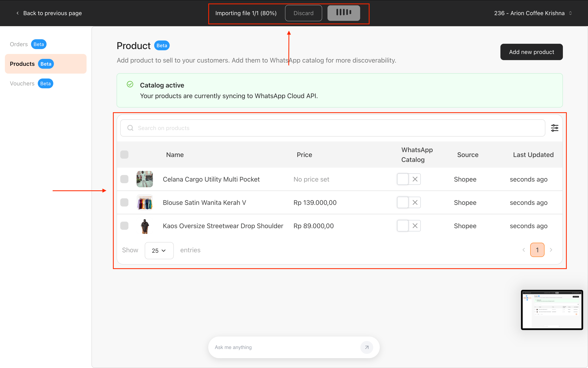Viewport: 588px width, 368px height.
Task: Go to previous page chevron in pagination
Action: 524,250
